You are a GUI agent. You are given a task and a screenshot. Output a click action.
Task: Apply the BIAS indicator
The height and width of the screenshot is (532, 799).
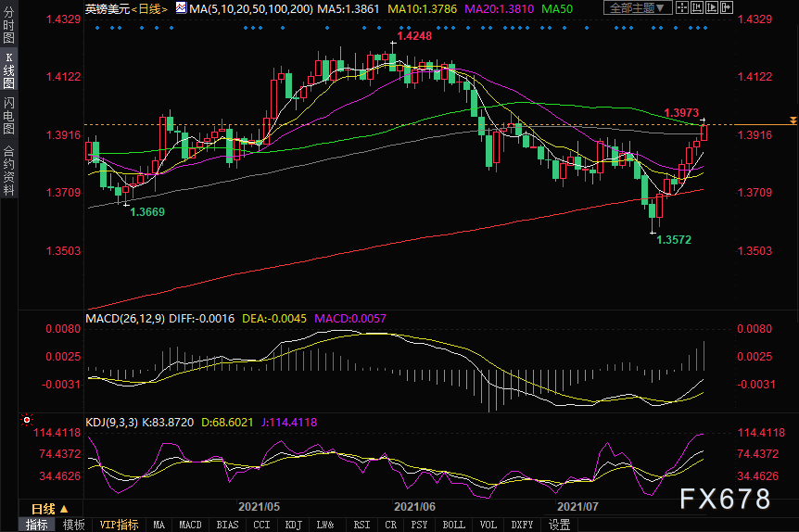click(x=227, y=525)
